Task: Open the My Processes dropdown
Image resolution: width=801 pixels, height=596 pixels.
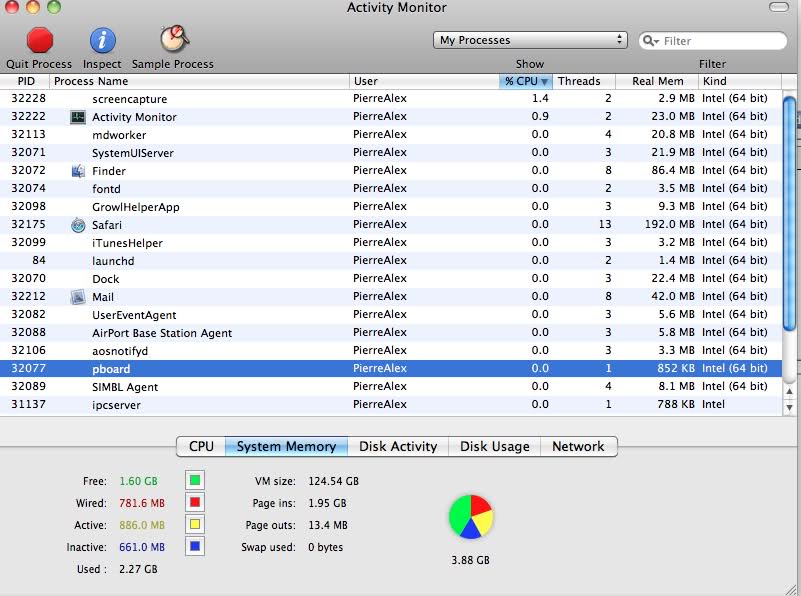Action: [x=530, y=40]
